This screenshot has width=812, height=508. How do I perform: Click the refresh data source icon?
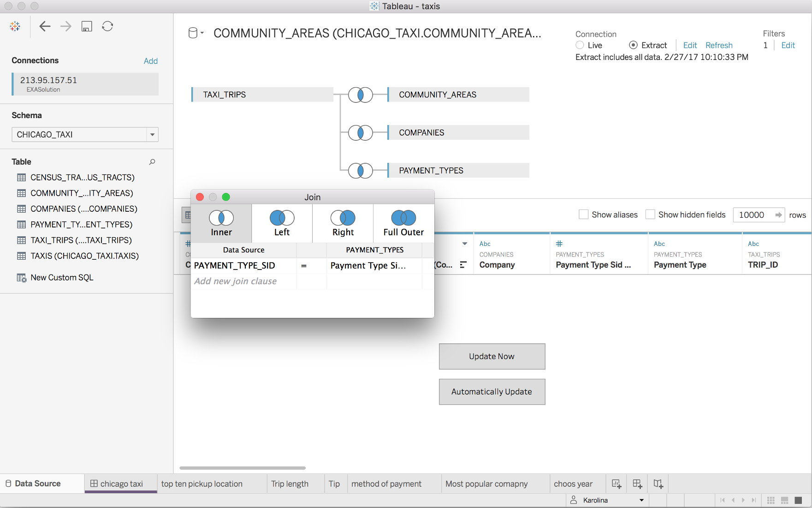107,26
